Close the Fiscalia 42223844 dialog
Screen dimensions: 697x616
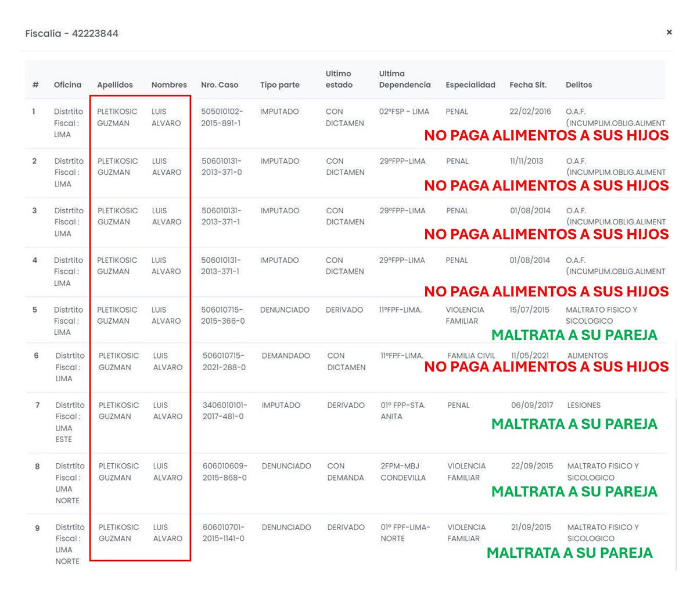(669, 32)
